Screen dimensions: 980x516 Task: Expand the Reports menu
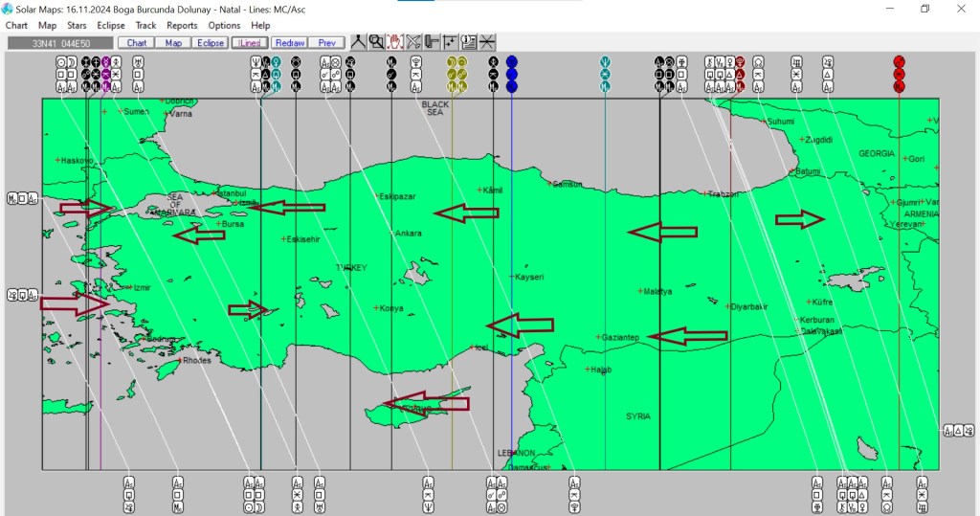tap(182, 25)
